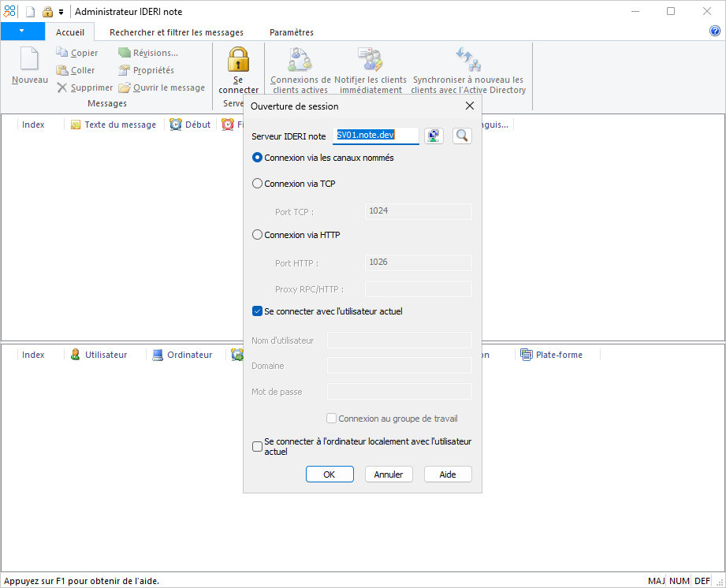The image size is (726, 588).
Task: Click Synchroniser à nouveau avec Active Directory
Action: click(x=468, y=70)
